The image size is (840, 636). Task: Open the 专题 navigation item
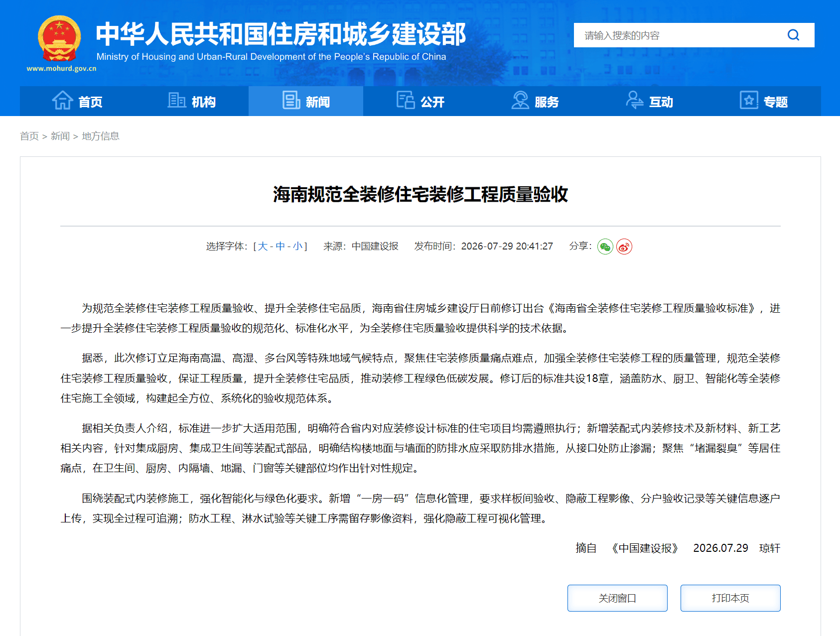pos(764,101)
